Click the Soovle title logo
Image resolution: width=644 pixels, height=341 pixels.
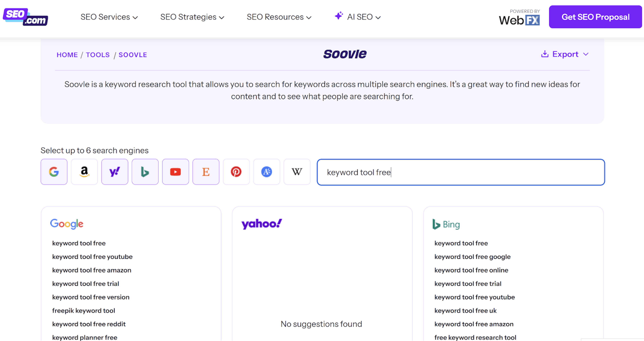pos(345,54)
